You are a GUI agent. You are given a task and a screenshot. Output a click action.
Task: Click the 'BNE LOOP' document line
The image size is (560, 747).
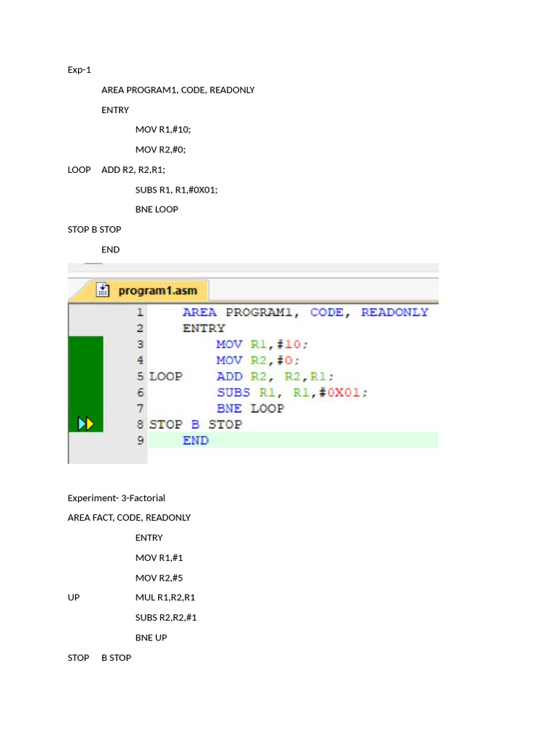pyautogui.click(x=157, y=209)
